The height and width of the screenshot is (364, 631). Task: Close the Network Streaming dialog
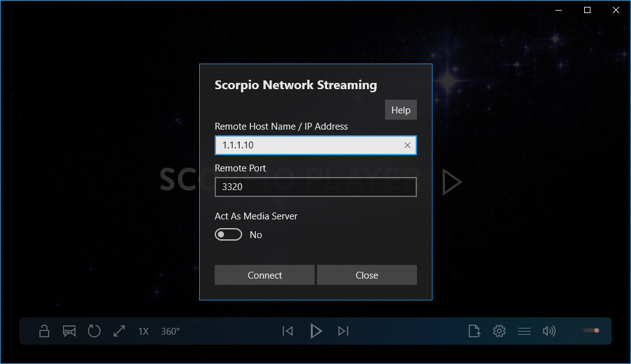366,275
